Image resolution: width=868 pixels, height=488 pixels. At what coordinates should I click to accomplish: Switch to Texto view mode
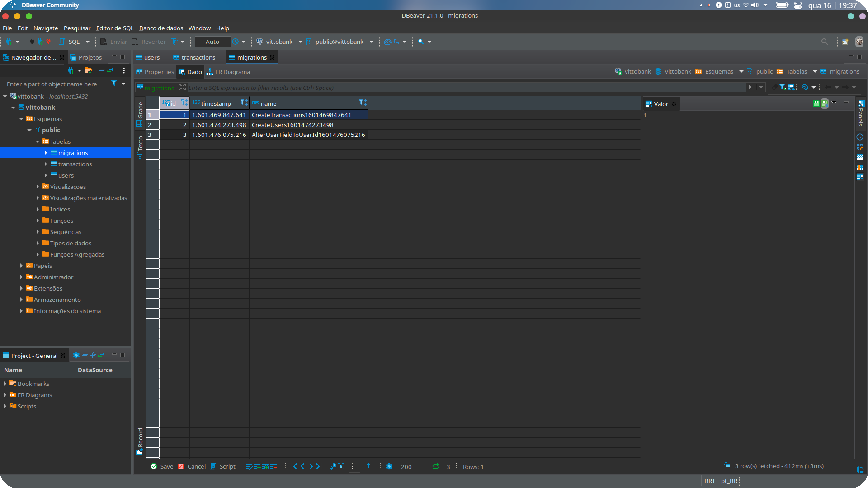click(140, 146)
